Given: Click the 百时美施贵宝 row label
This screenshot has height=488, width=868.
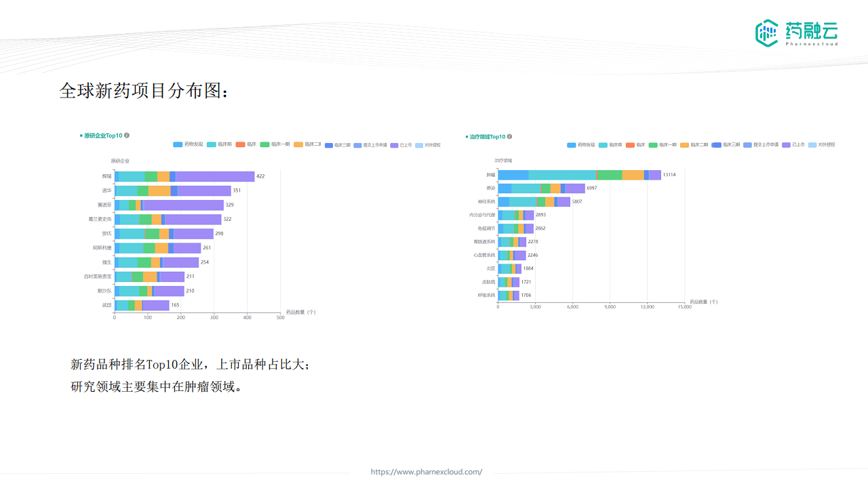Looking at the screenshot, I should tap(98, 277).
